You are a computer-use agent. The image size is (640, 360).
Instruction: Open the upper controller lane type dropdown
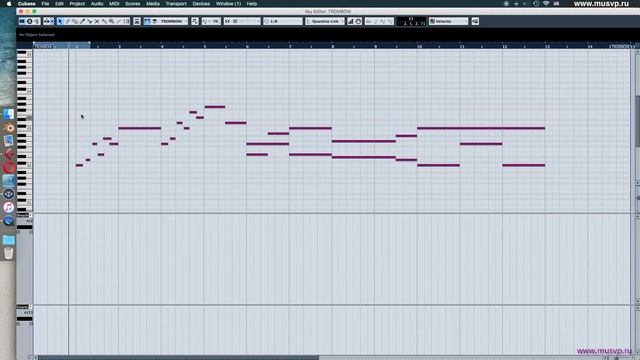click(24, 215)
